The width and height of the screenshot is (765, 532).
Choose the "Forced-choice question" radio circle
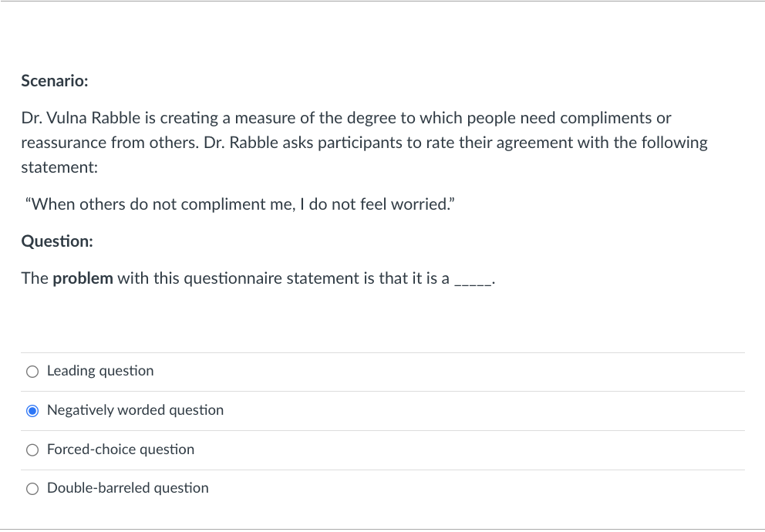pyautogui.click(x=32, y=450)
